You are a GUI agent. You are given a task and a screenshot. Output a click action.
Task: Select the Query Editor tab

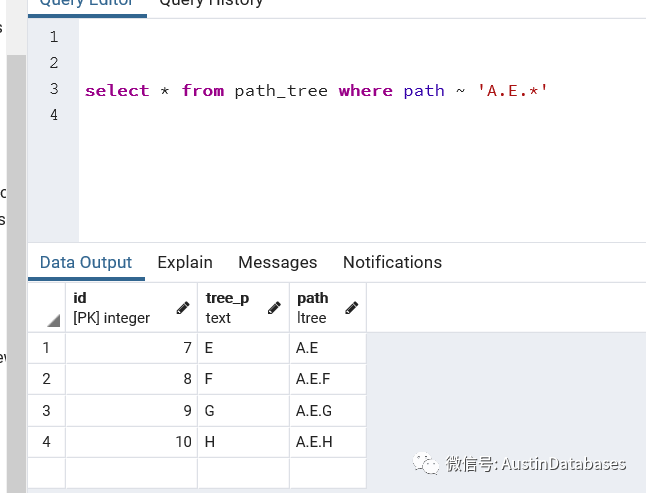click(86, 3)
